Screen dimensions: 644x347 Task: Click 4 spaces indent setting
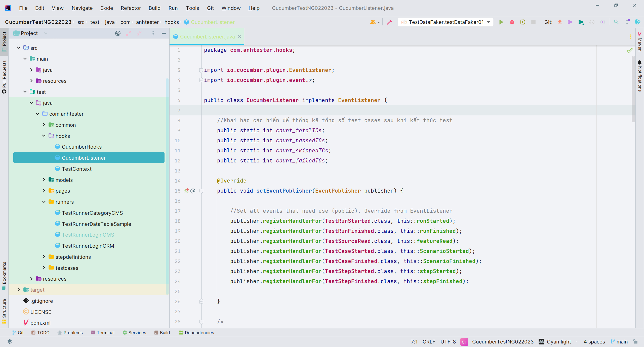(594, 341)
